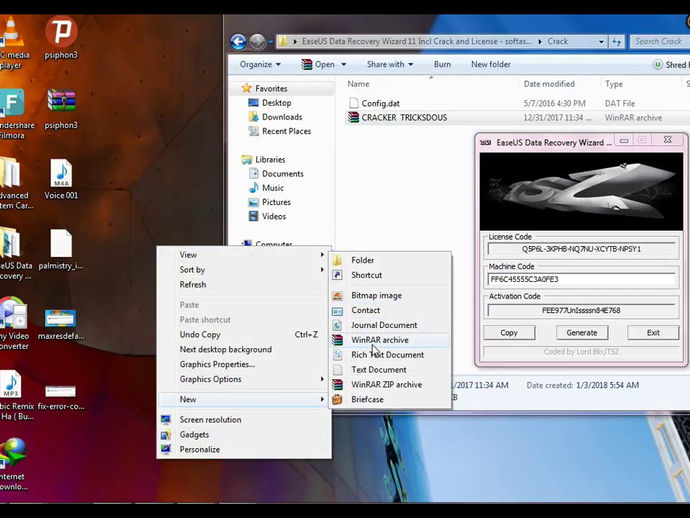Open Recent Places in navigation pane
The height and width of the screenshot is (518, 690).
click(286, 131)
